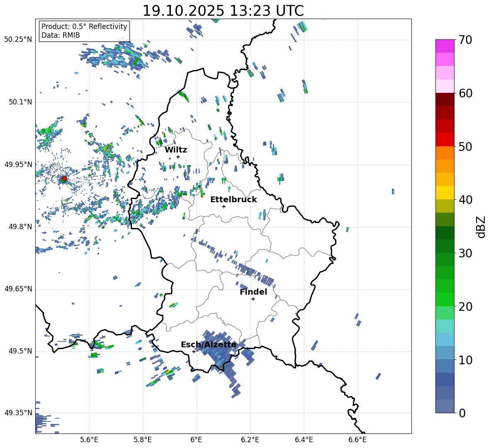The image size is (491, 448).
Task: Click the Findel label text
Action: (x=253, y=292)
